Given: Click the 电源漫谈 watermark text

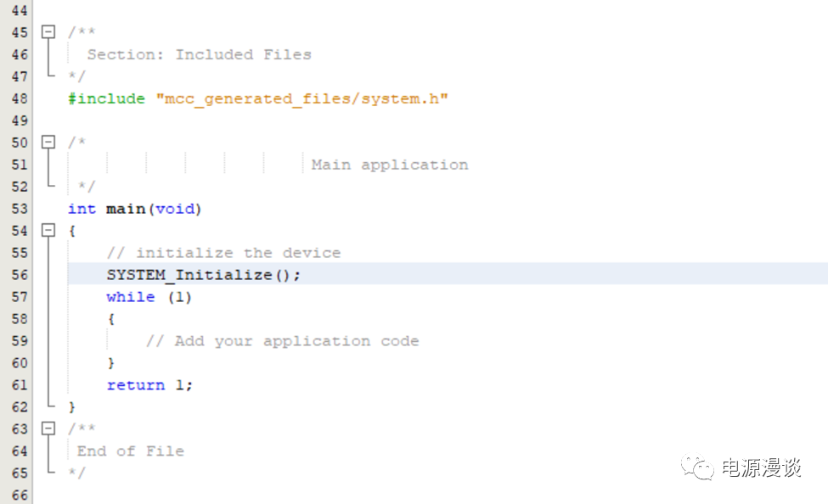Looking at the screenshot, I should [761, 468].
